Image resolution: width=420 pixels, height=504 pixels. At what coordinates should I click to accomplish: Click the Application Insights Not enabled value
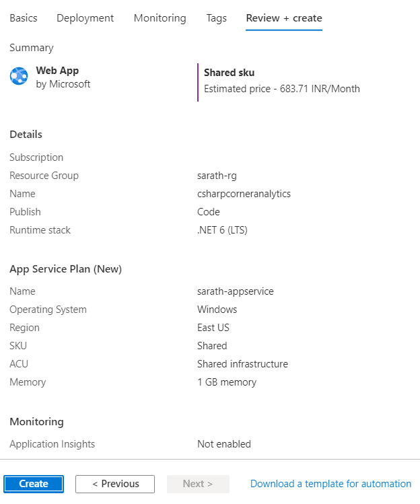click(x=223, y=444)
